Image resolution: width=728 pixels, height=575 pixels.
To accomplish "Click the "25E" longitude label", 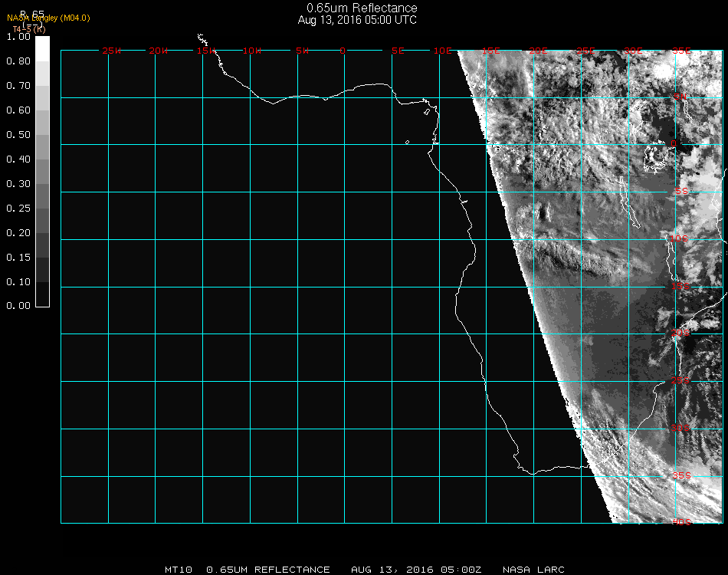I will click(x=586, y=51).
